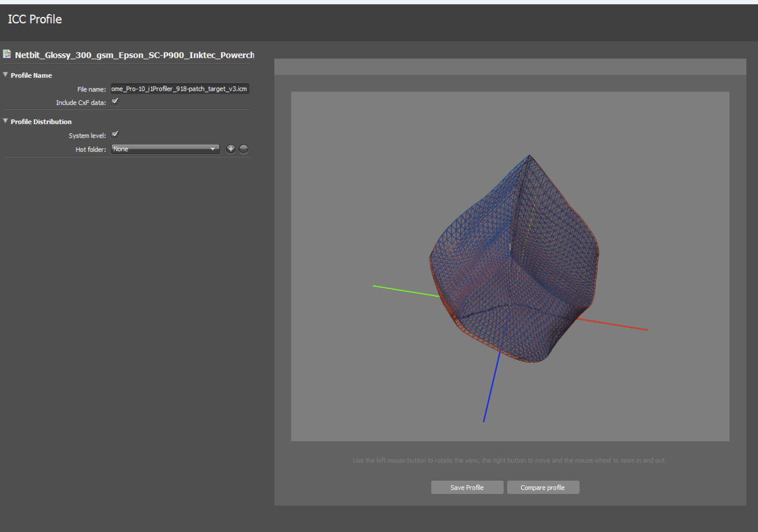Collapse the Profile Distribution section triangle
Screen dimensions: 758x532
(6, 121)
